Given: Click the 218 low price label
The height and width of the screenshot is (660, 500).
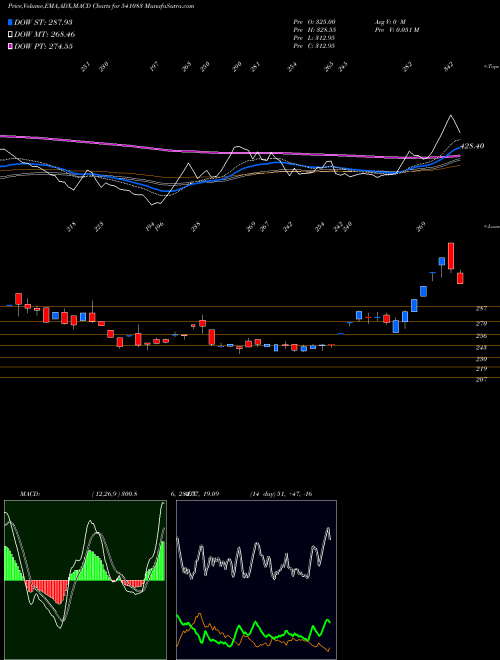Looking at the screenshot, I should pyautogui.click(x=72, y=227).
